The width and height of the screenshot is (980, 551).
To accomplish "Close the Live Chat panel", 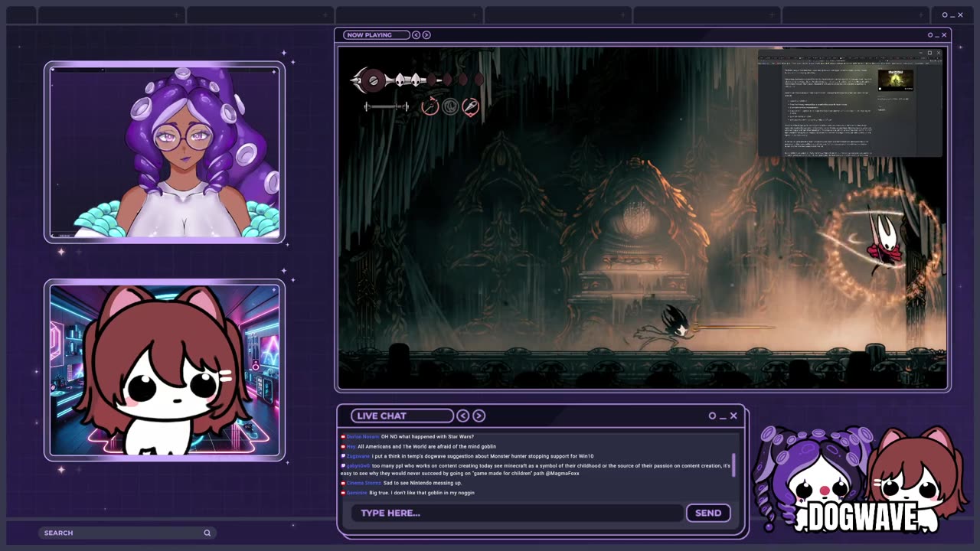I will pos(733,416).
